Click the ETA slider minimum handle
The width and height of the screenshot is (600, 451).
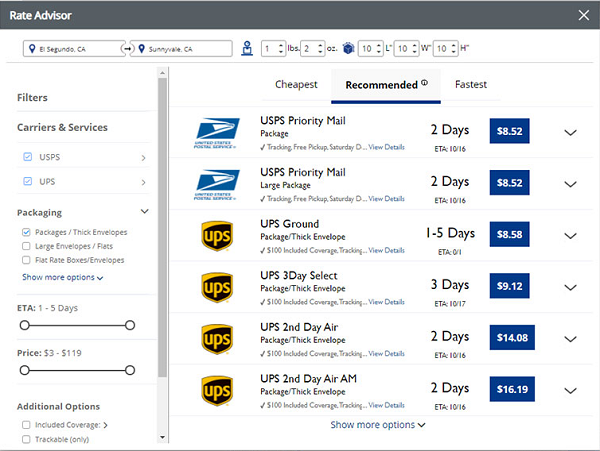click(x=24, y=326)
